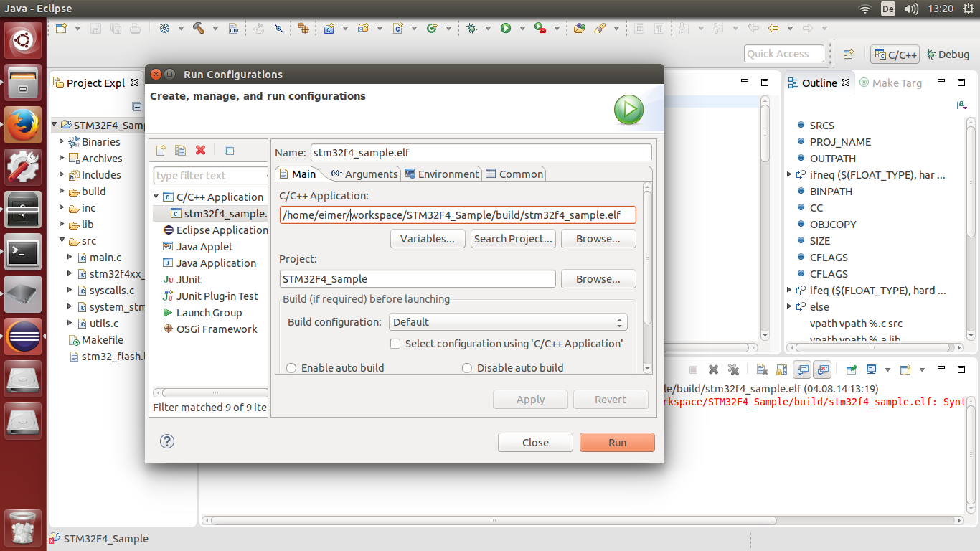This screenshot has height=551, width=980.
Task: Collapse the src folder in Project Explorer
Action: click(x=61, y=240)
